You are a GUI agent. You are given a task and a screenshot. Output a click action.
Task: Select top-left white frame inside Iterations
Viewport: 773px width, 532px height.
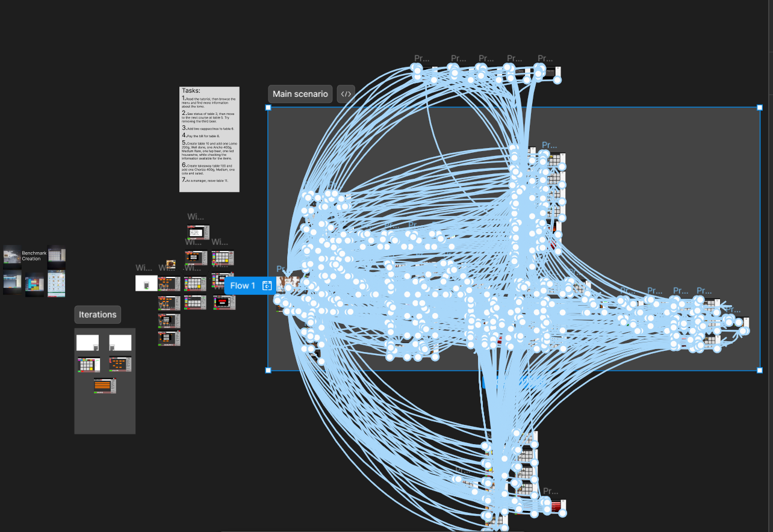(87, 343)
